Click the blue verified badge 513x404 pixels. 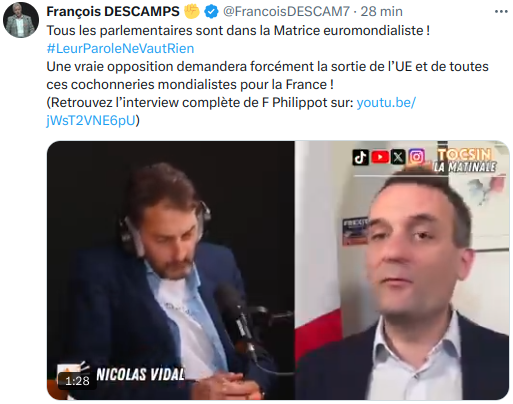pos(211,12)
